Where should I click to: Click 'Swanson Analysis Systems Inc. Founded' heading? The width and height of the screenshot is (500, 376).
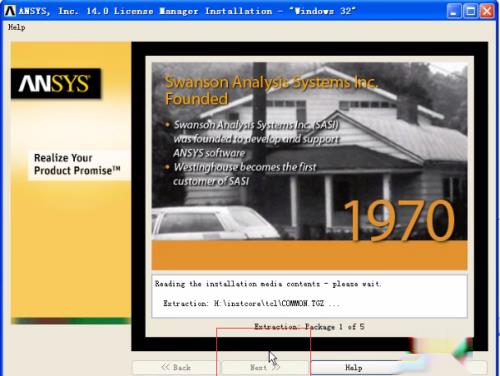[x=271, y=90]
